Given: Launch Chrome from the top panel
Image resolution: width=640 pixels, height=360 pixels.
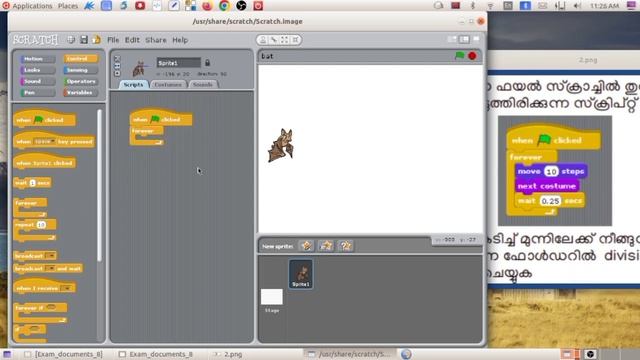Looking at the screenshot, I should click(224, 6).
